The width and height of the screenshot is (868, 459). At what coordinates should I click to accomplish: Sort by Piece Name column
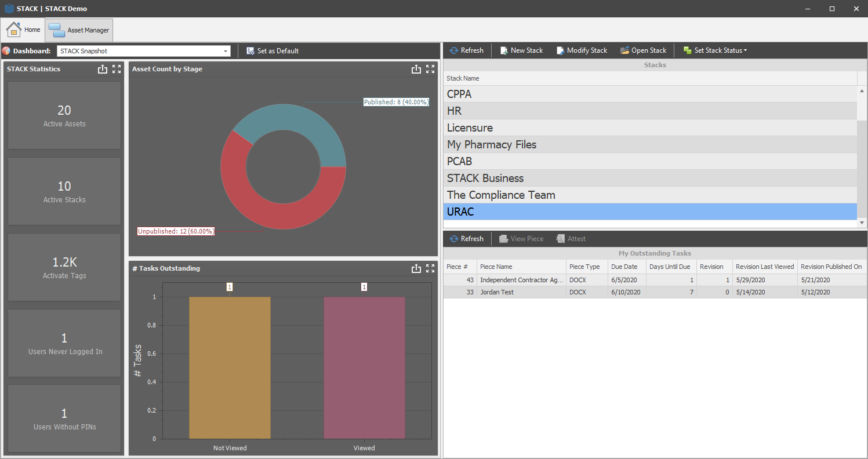(x=522, y=267)
